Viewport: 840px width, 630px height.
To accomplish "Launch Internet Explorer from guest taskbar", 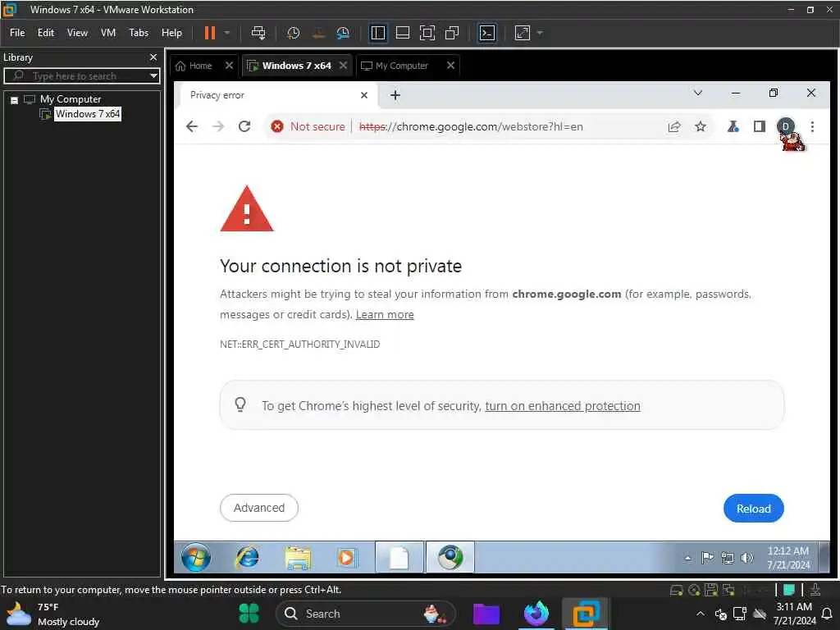I will (x=247, y=558).
